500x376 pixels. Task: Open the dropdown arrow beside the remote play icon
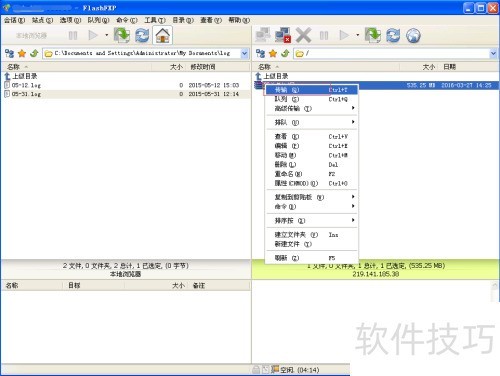[x=358, y=35]
